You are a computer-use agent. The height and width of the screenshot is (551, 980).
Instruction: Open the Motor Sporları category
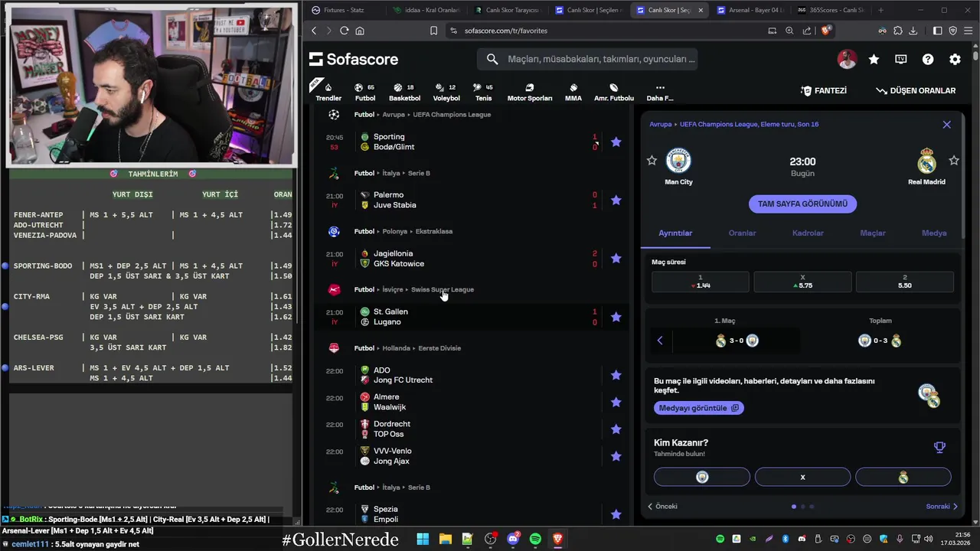click(x=530, y=91)
